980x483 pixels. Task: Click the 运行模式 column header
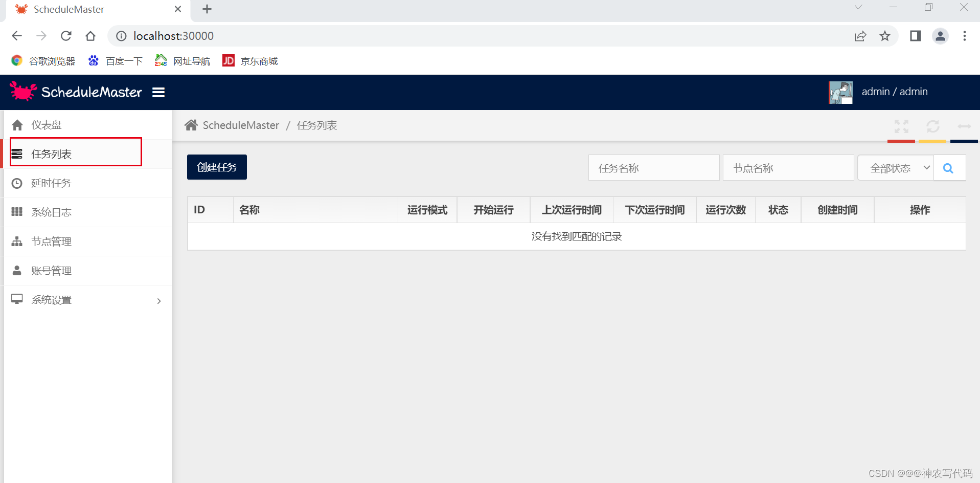click(x=427, y=210)
